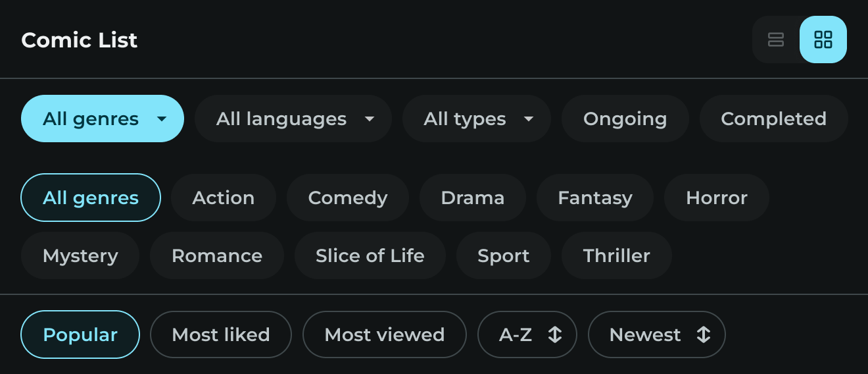Screen dimensions: 868x374
Task: Select the All genres chip
Action: click(91, 198)
